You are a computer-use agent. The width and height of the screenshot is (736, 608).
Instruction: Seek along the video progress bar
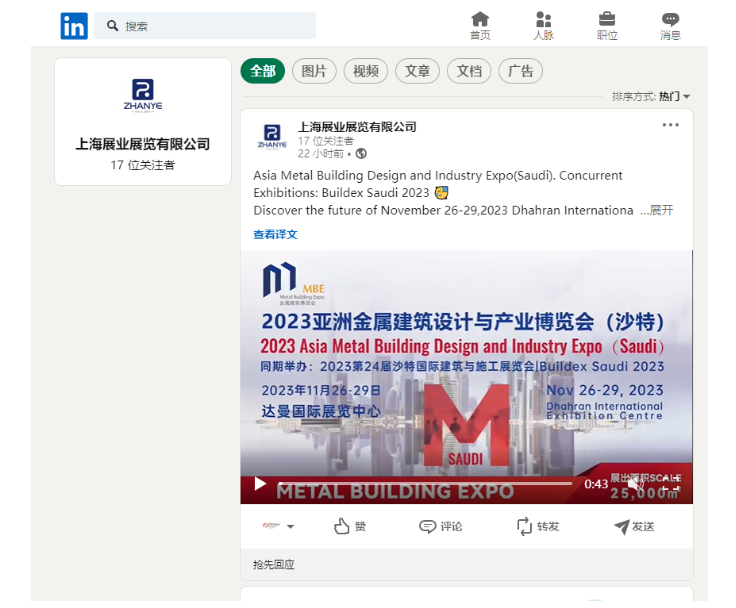tap(425, 483)
